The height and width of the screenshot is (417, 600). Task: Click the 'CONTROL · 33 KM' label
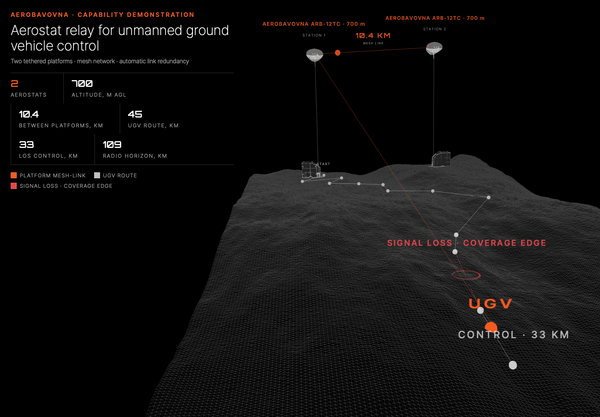tap(514, 335)
